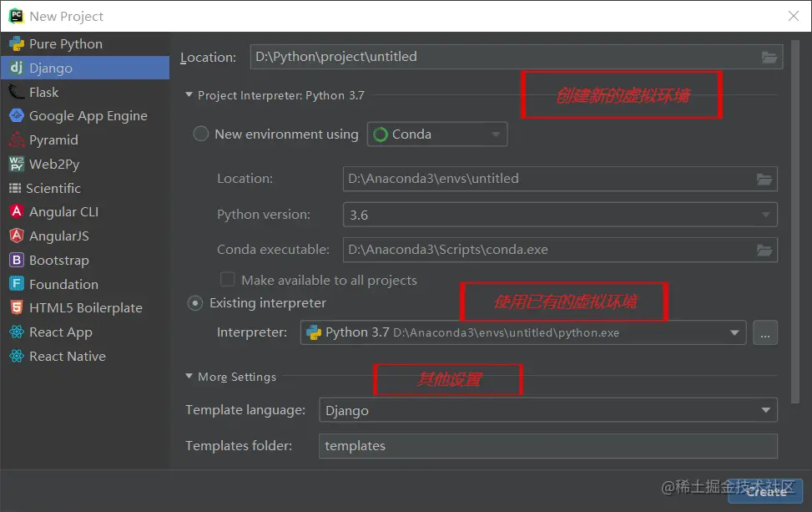Collapse the Project Interpreter section
Image resolution: width=812 pixels, height=512 pixels.
[189, 95]
